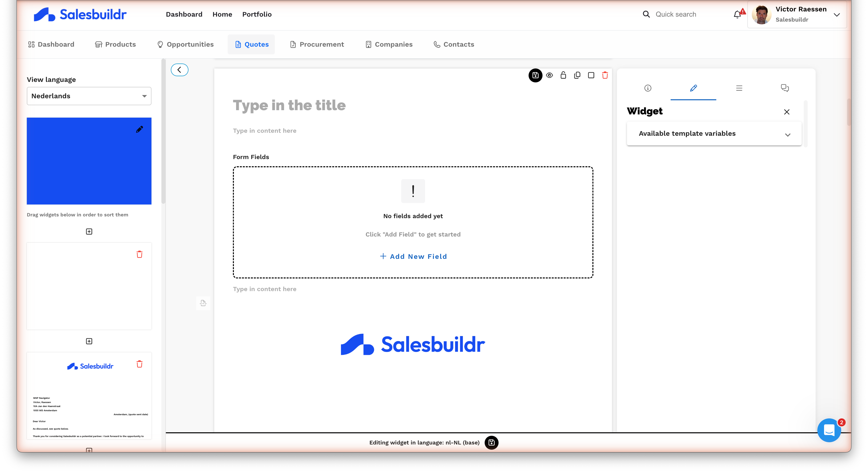Toggle widget preview eye icon

(x=549, y=75)
